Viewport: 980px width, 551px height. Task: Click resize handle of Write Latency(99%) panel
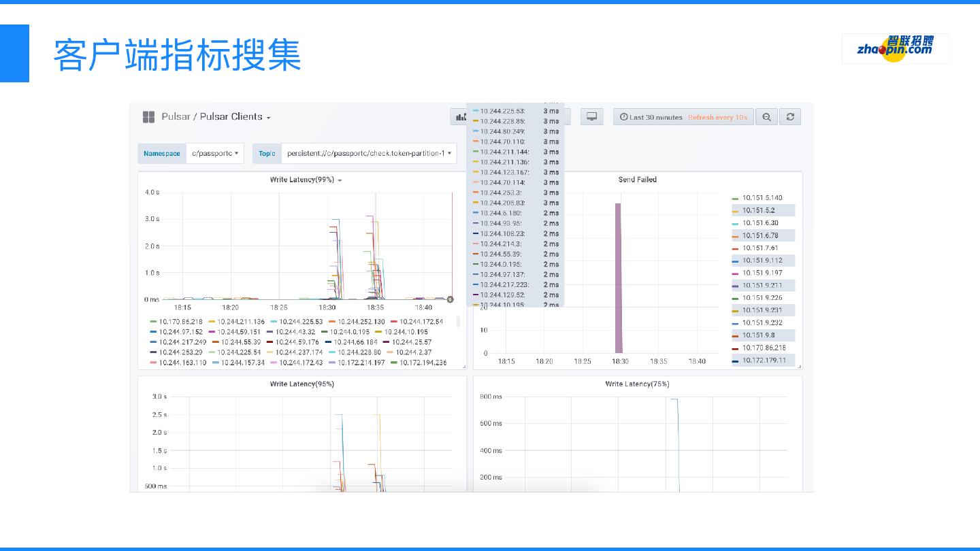(464, 367)
